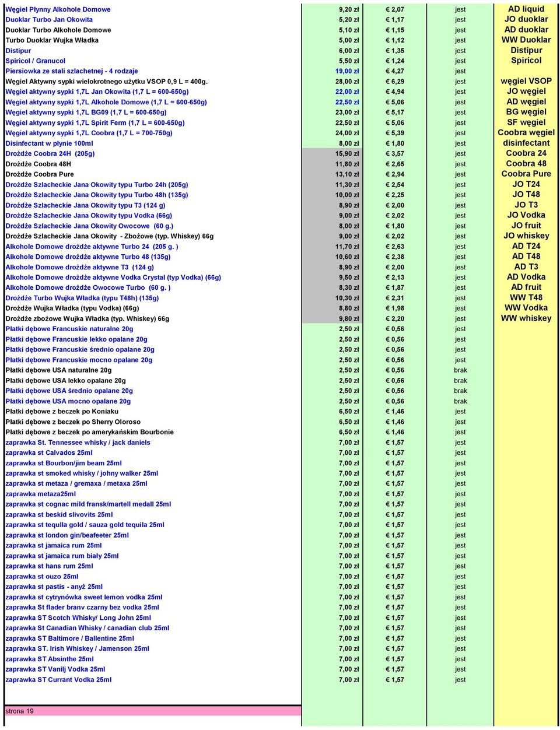Click 'Płatki dębowe USA mocno opalane 20g'
Screen dimensions: 560x730
(68, 401)
